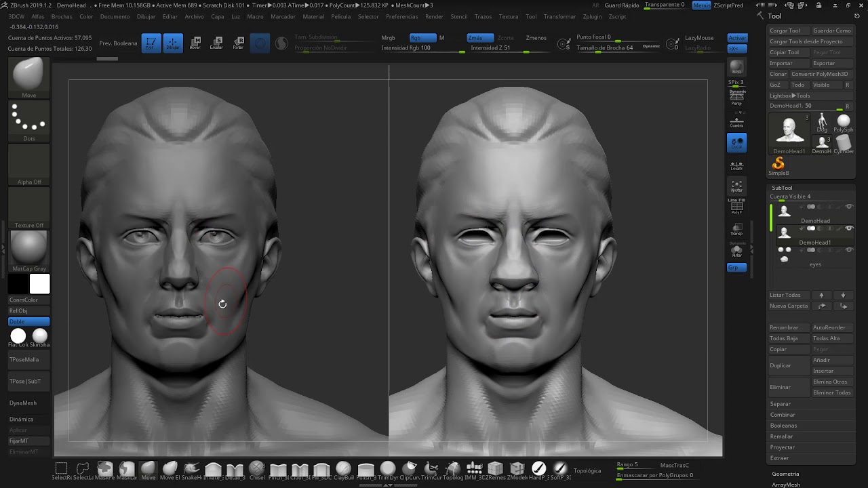Click the Ajustar frame button
Screen dimensions: 868x488
coord(736,186)
